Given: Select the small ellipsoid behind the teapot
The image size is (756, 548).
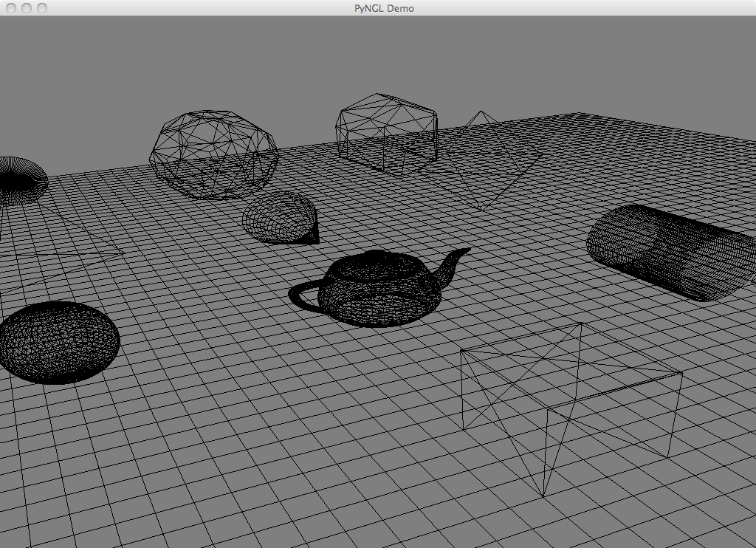Looking at the screenshot, I should (x=281, y=218).
